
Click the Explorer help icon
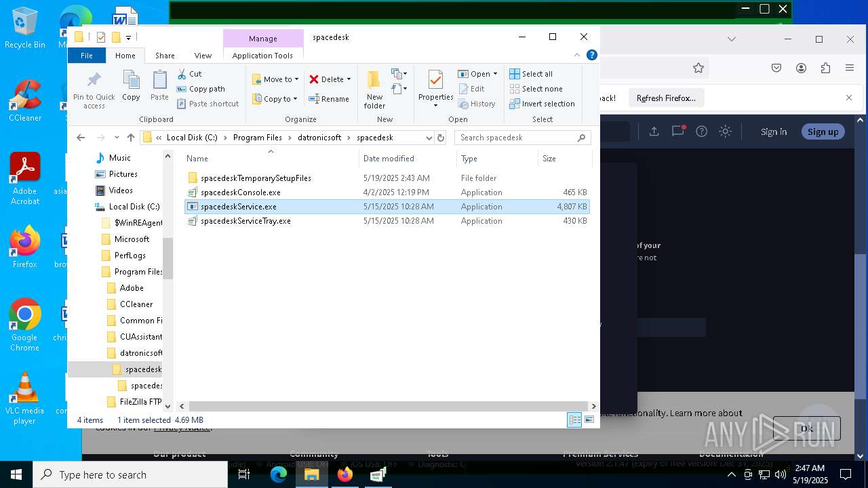(x=592, y=56)
